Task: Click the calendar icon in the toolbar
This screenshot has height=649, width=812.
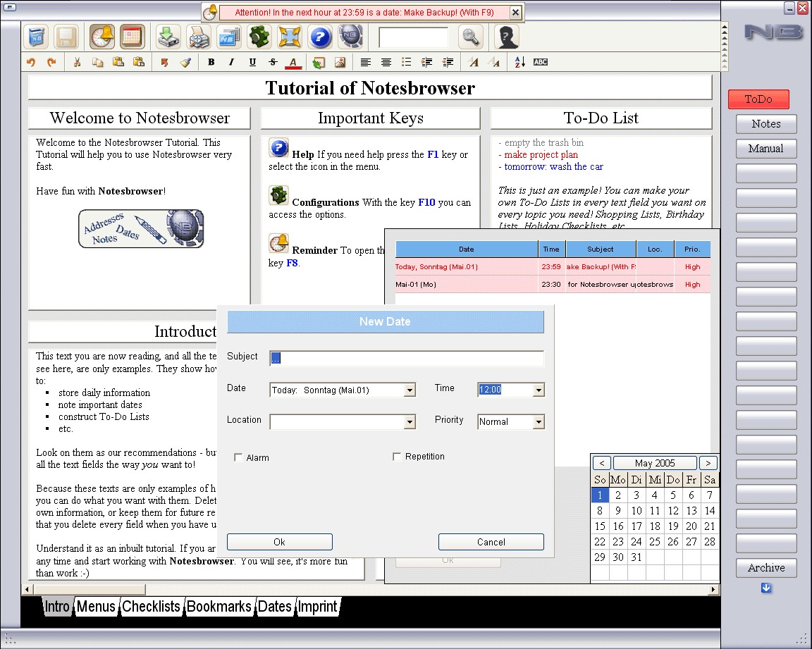Action: tap(132, 37)
